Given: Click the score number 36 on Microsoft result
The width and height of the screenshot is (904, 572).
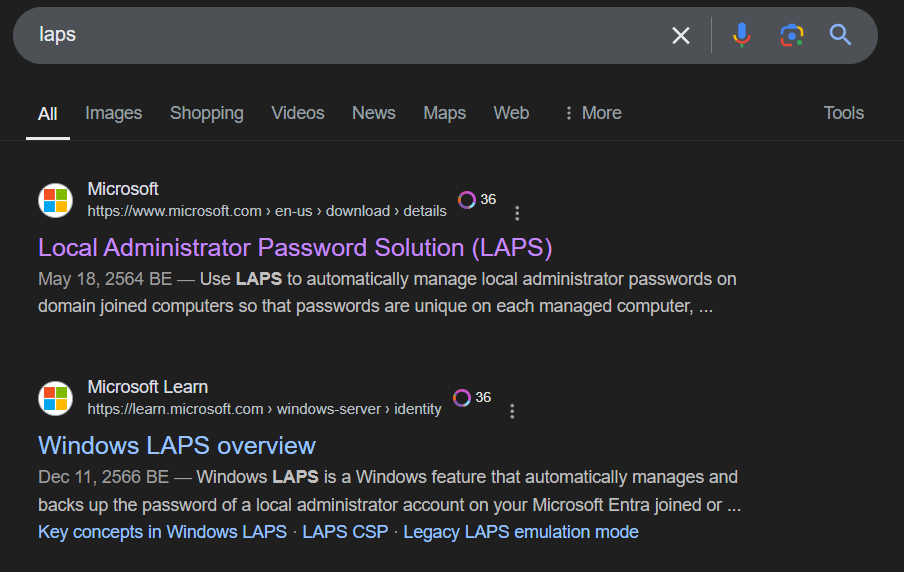Looking at the screenshot, I should click(x=488, y=200).
